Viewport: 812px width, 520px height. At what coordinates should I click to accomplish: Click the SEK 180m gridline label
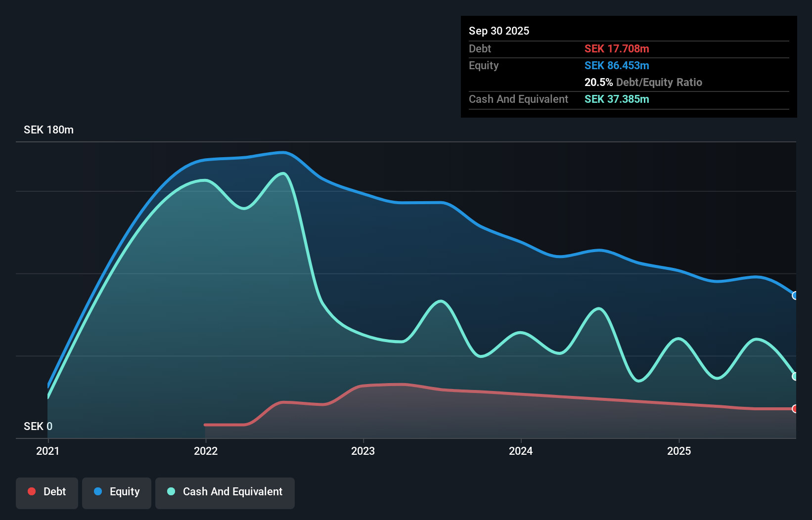[48, 130]
